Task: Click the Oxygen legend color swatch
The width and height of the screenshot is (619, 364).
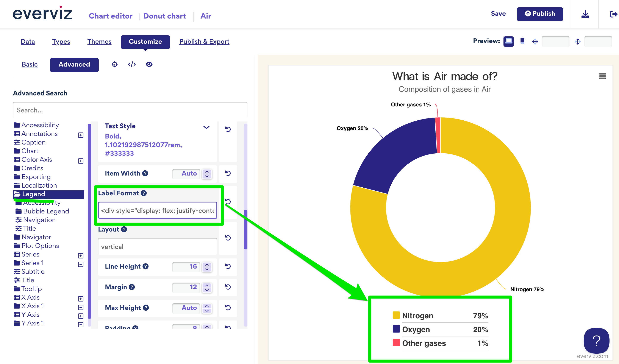Action: coord(396,329)
